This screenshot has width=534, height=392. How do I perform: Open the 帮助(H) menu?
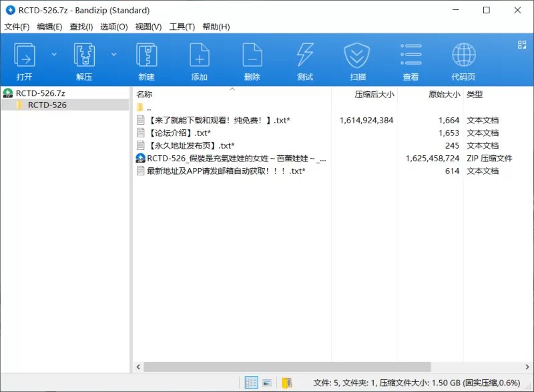click(216, 27)
